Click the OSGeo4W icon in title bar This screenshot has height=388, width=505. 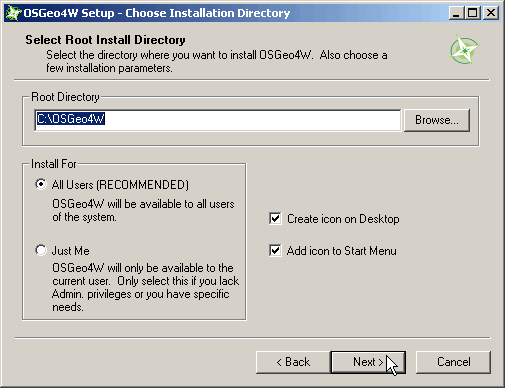click(x=13, y=13)
